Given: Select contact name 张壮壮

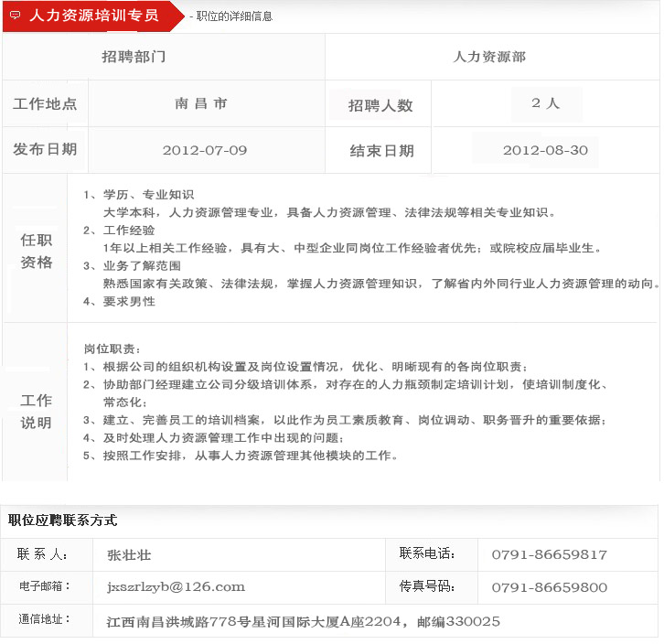Looking at the screenshot, I should point(129,554).
